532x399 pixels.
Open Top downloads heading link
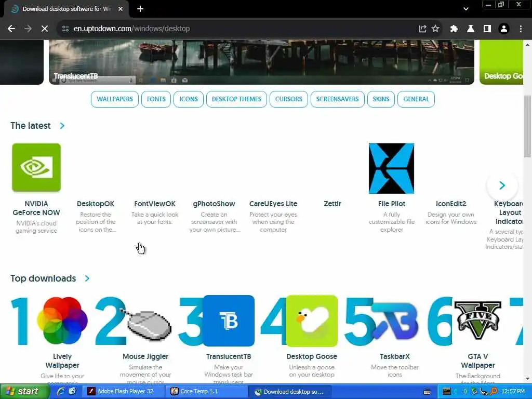43,278
